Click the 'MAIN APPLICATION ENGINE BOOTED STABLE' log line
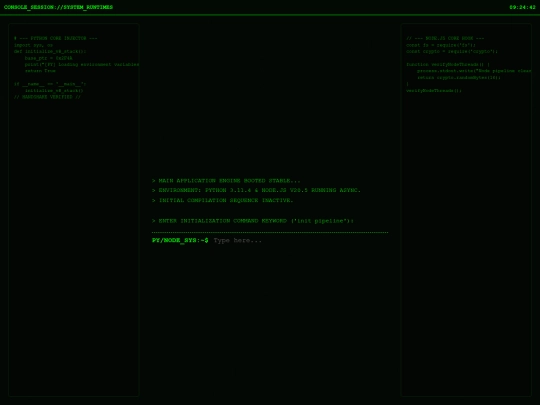 click(226, 181)
